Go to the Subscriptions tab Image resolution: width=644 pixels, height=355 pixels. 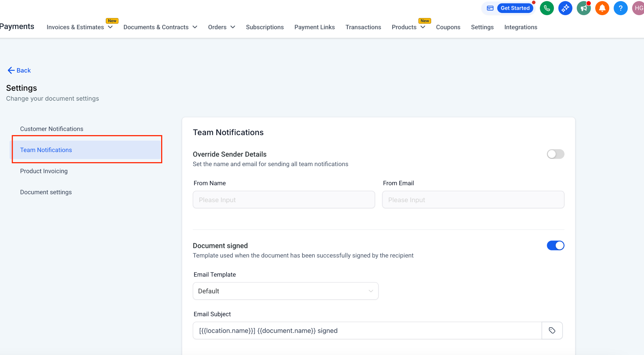coord(264,27)
